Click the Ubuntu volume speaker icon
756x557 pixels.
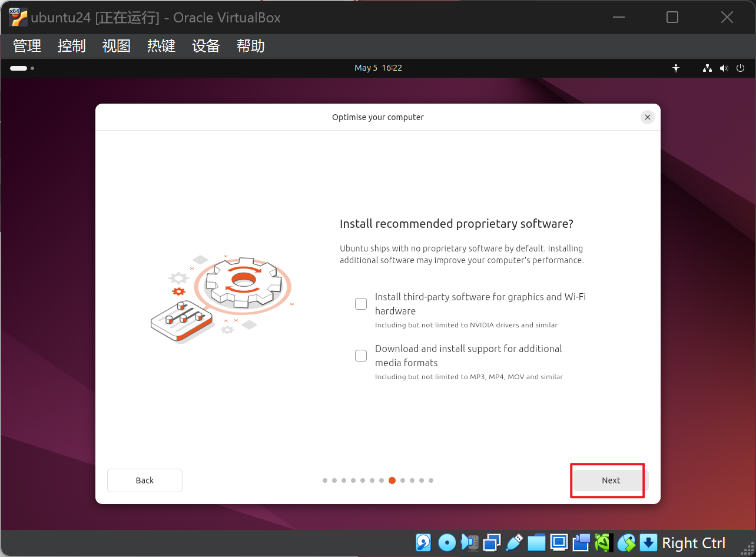pos(724,68)
